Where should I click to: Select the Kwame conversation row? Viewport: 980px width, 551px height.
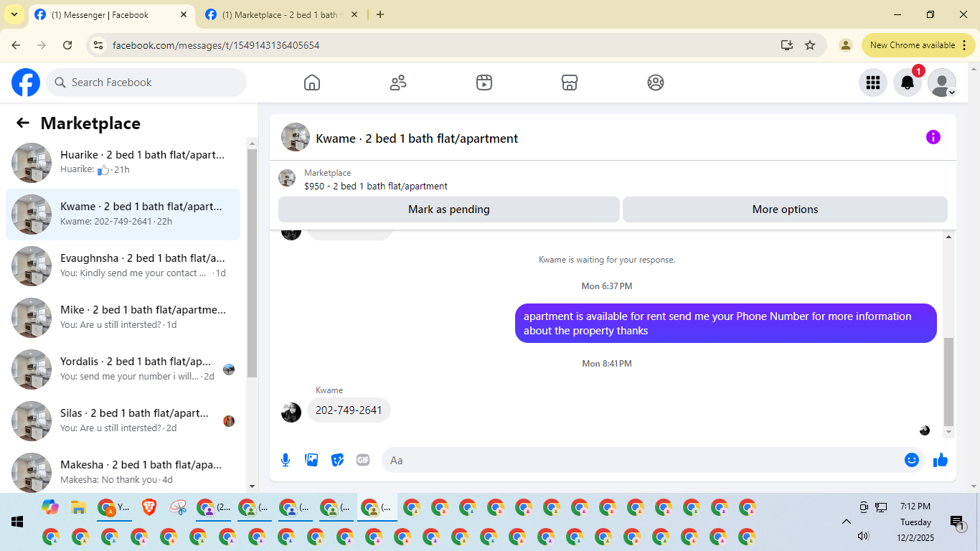pyautogui.click(x=123, y=215)
